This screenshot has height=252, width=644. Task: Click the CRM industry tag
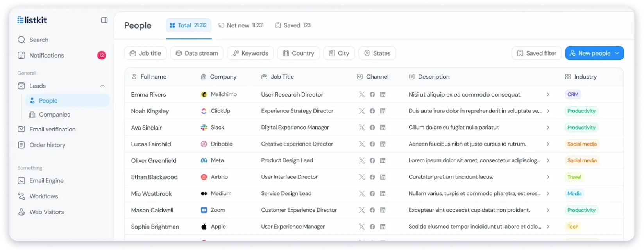pos(573,95)
